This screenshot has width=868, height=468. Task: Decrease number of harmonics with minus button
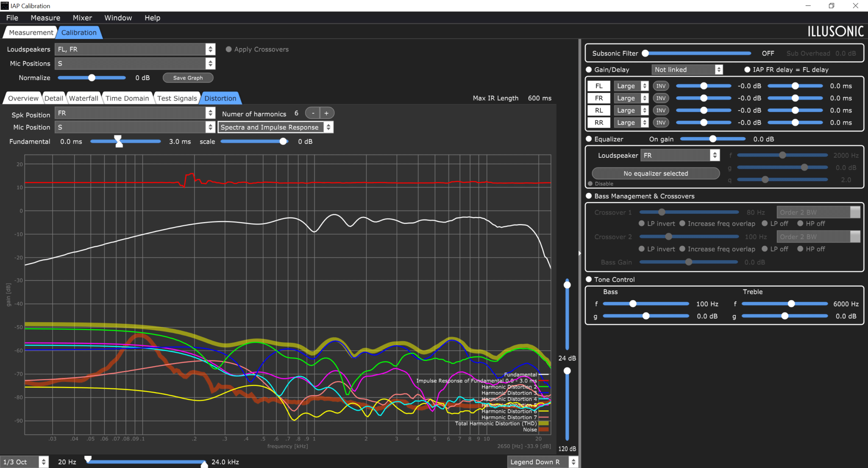[313, 113]
